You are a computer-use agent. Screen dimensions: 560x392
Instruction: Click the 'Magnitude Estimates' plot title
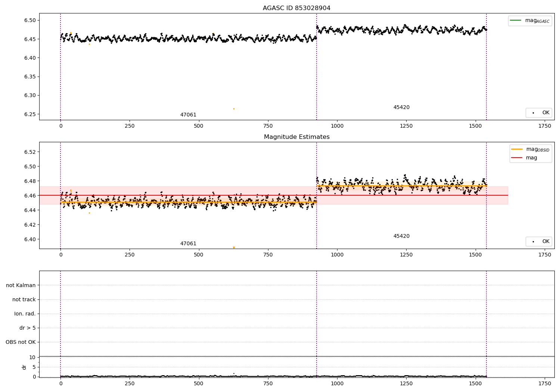(x=296, y=137)
